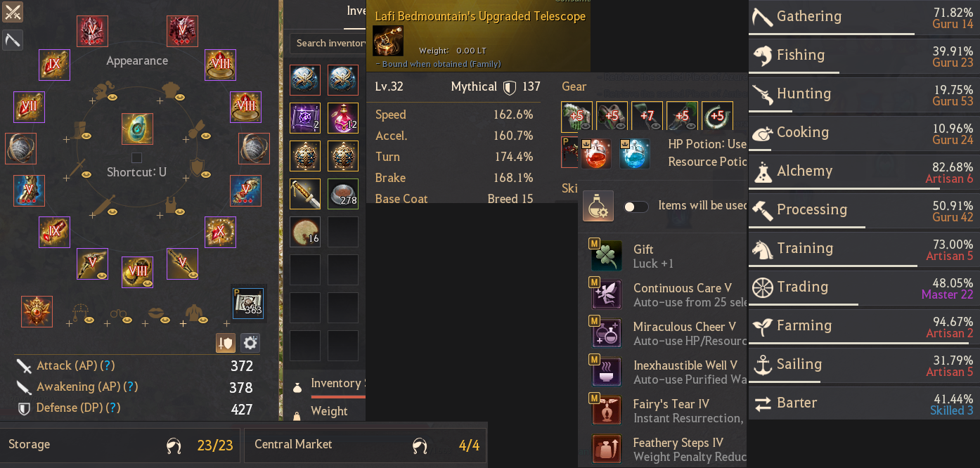This screenshot has height=468, width=980.
Task: Select the hoe life gear icon
Action: click(13, 40)
